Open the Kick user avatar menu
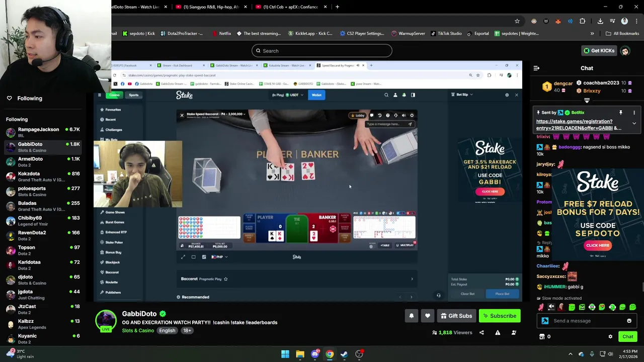The height and width of the screenshot is (362, 644). [625, 51]
